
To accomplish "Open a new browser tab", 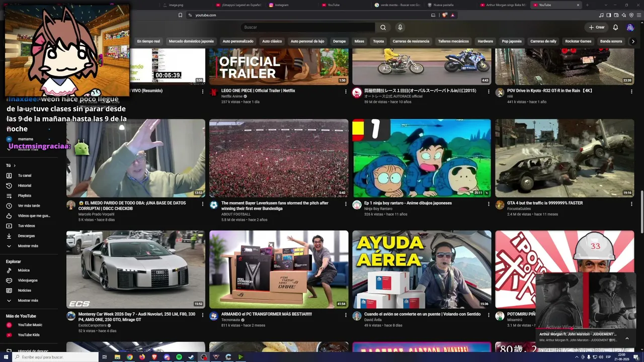I will point(587,5).
